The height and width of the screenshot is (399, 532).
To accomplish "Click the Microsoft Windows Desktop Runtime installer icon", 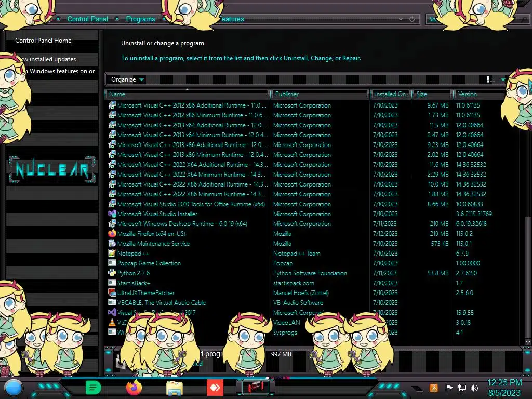I will (x=112, y=223).
